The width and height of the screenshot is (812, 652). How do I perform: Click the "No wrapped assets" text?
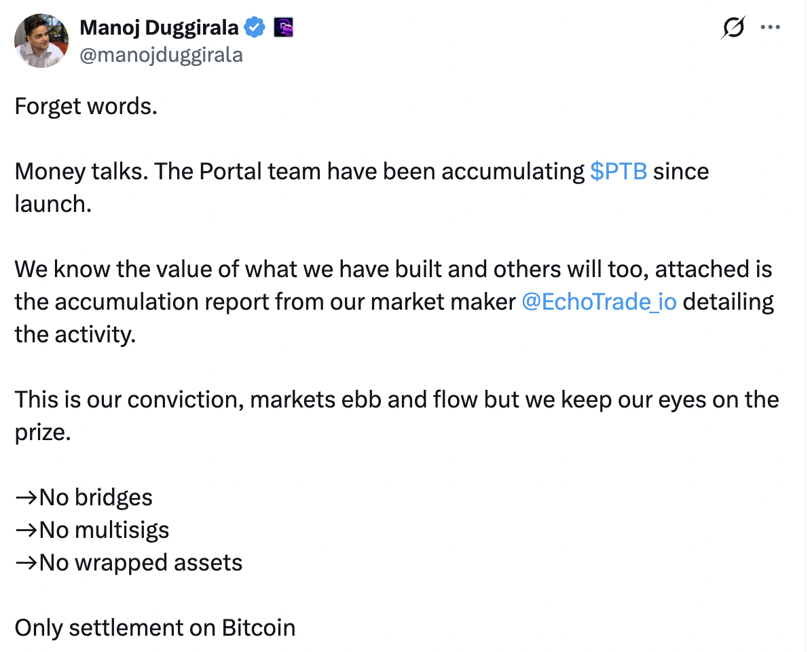[141, 563]
